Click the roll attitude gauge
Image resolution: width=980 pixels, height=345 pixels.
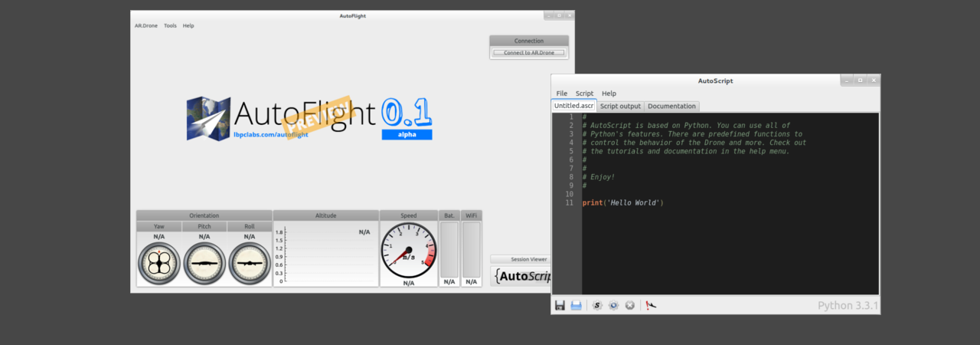250,264
